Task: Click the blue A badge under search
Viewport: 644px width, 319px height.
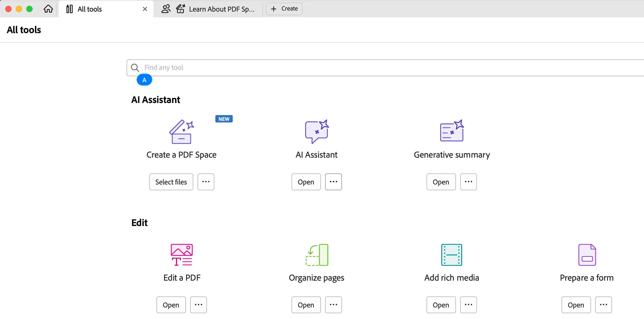Action: click(144, 80)
